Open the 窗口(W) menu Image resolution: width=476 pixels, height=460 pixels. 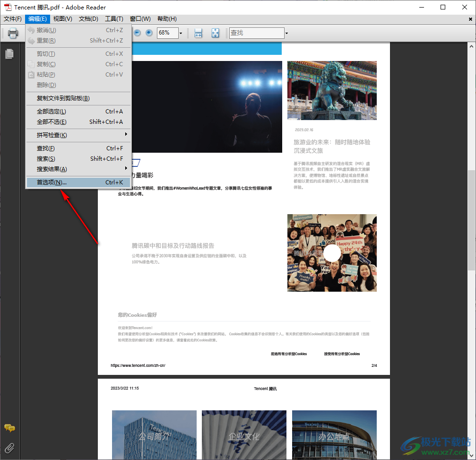pyautogui.click(x=140, y=19)
